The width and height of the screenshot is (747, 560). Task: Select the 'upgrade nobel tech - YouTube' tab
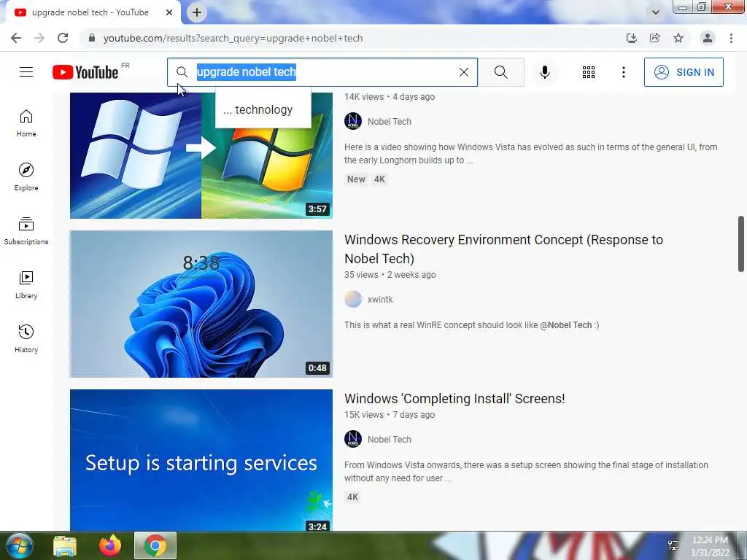[x=90, y=12]
